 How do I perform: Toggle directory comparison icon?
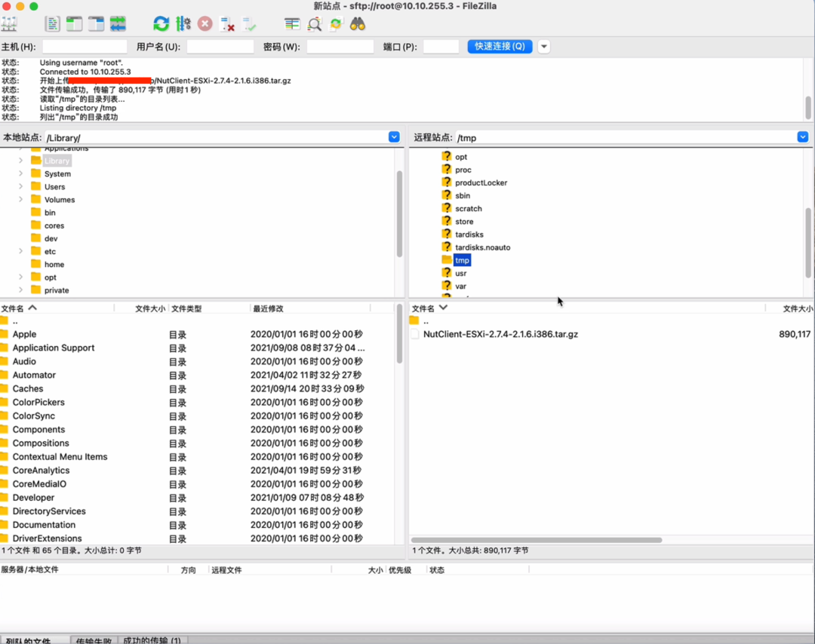314,24
